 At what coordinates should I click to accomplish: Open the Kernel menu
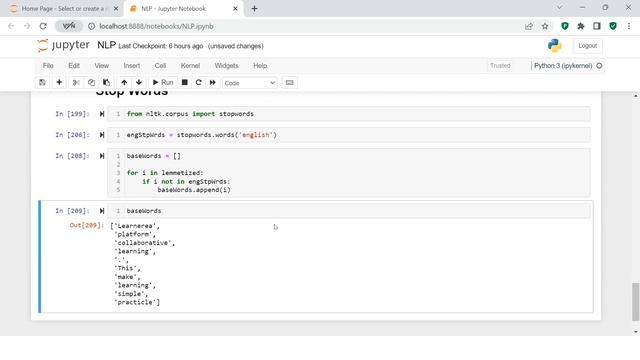coord(190,66)
